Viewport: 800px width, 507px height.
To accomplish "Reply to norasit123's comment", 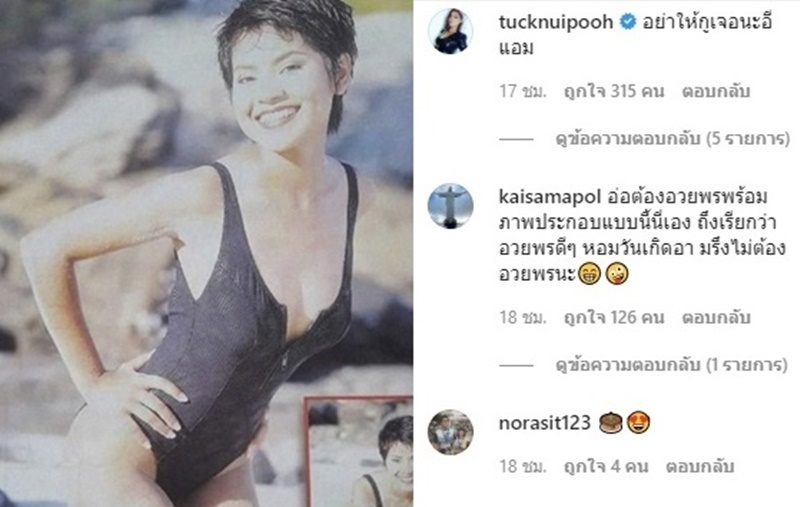I will click(699, 466).
